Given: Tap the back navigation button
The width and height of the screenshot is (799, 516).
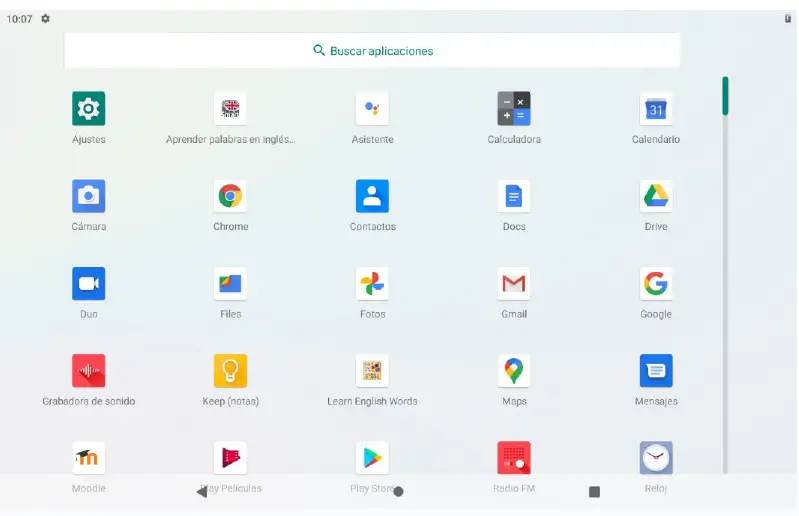Looking at the screenshot, I should [202, 492].
